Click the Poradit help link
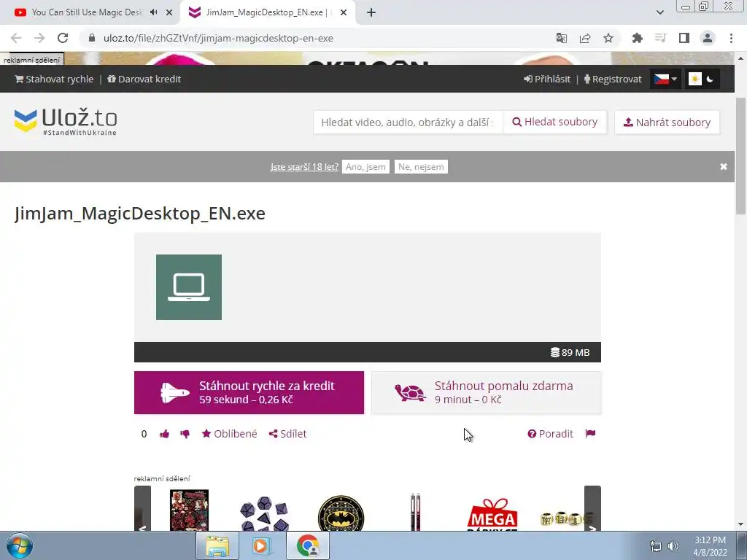Viewport: 747px width, 560px height. click(550, 434)
